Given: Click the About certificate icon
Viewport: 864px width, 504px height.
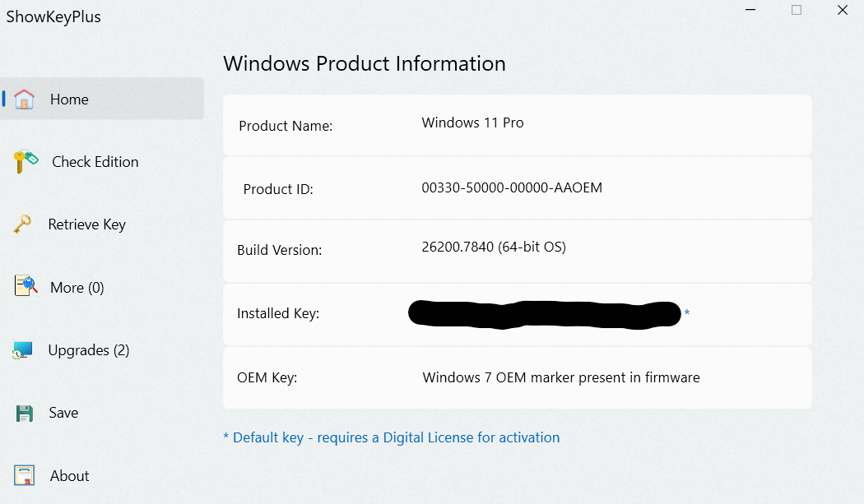Looking at the screenshot, I should (24, 475).
